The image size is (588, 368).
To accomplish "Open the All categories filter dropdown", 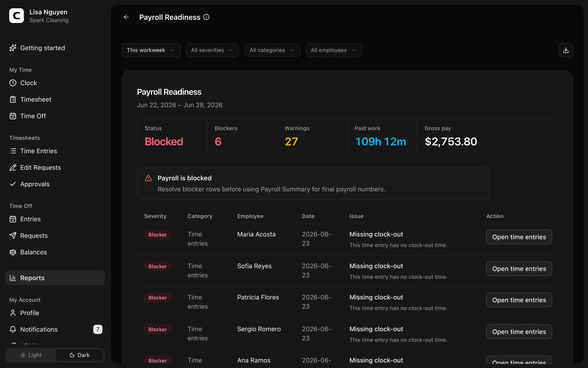I will (x=272, y=50).
